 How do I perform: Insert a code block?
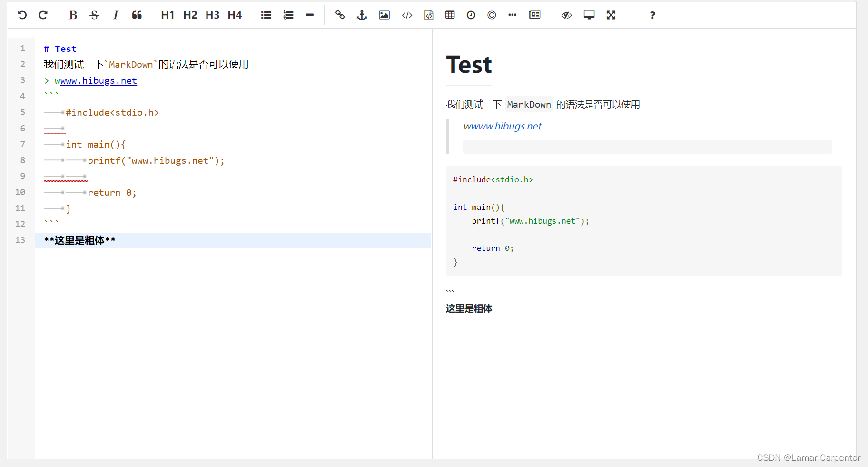click(x=429, y=15)
